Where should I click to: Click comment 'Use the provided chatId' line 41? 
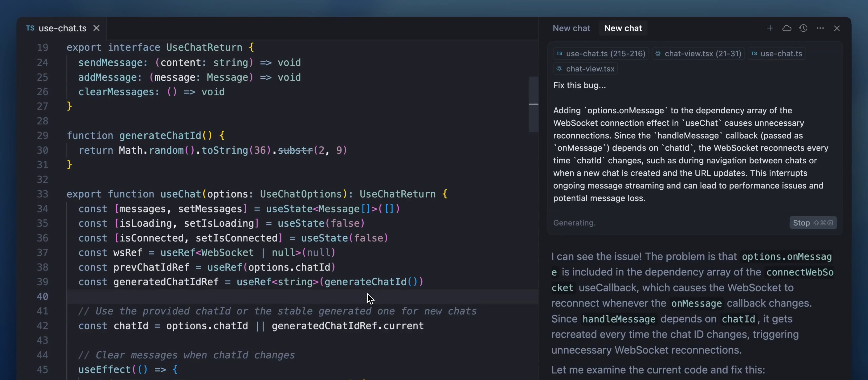tap(278, 311)
